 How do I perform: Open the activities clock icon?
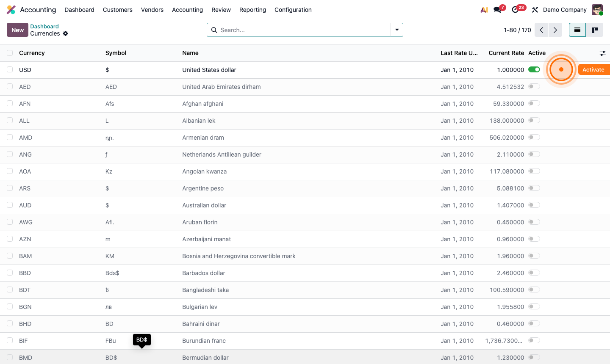[516, 9]
